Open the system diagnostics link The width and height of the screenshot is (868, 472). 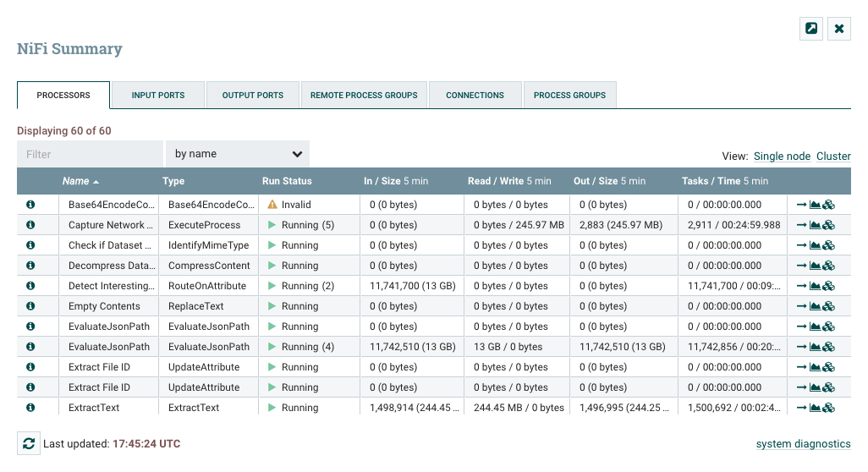coord(803,444)
